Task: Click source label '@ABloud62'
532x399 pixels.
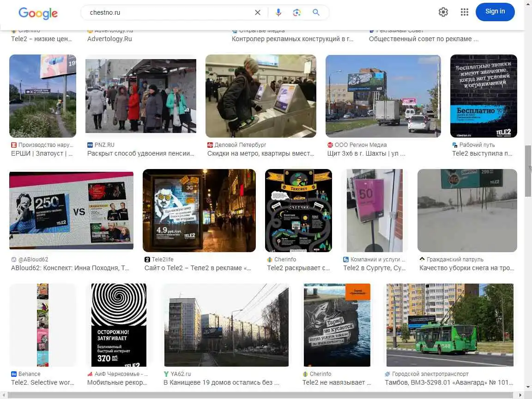Action: pyautogui.click(x=33, y=260)
